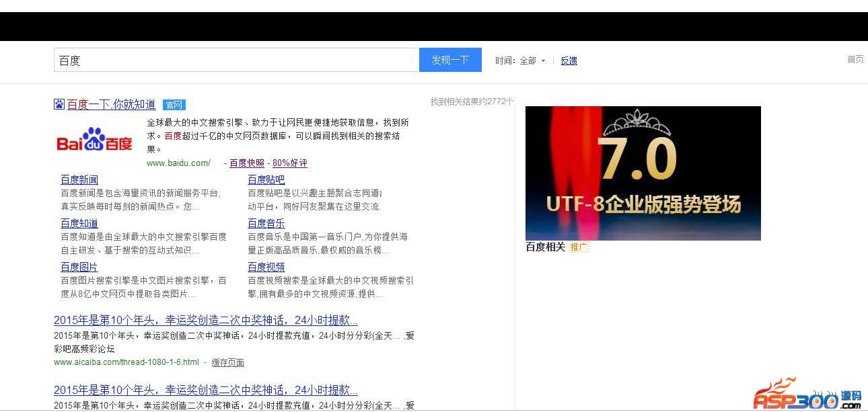Click the 找到相关结果约2772个 count text
The height and width of the screenshot is (412, 868).
tap(472, 101)
